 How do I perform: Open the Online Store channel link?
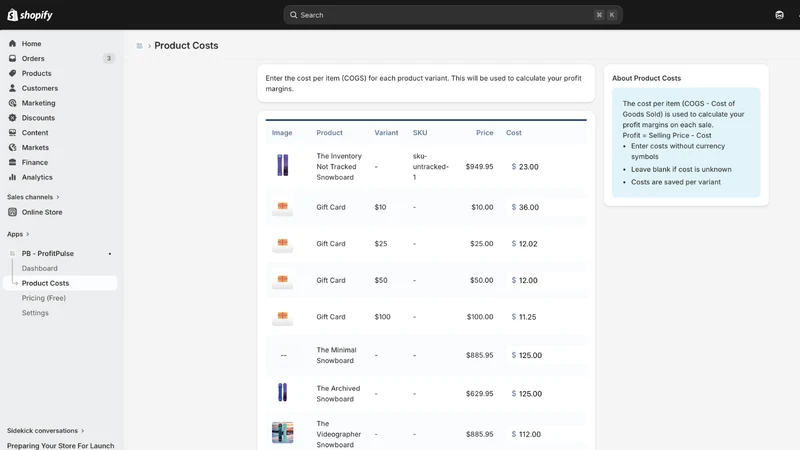[42, 212]
